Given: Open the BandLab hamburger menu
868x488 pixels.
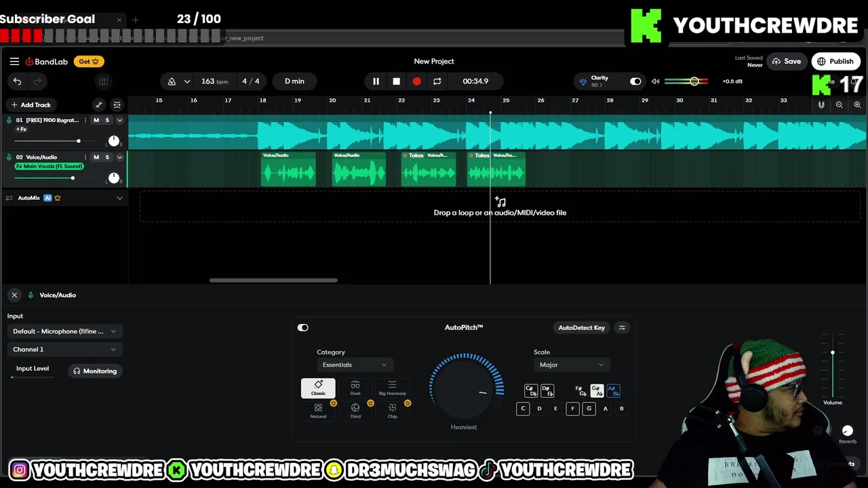Looking at the screenshot, I should (14, 61).
